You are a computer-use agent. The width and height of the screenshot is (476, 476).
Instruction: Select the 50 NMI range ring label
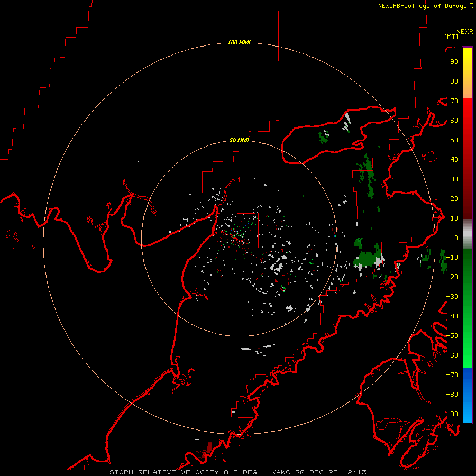tap(239, 140)
